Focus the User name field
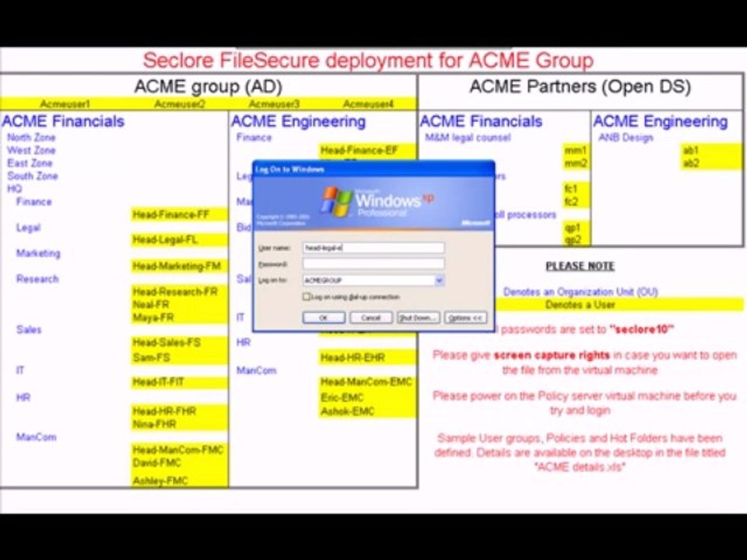The image size is (747, 560). click(x=373, y=247)
